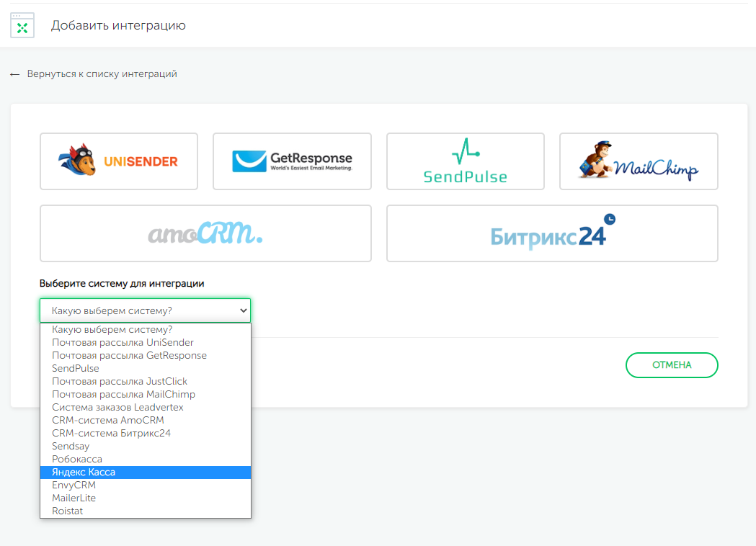Pick 'Система заказов Leadvertex' option

[117, 408]
